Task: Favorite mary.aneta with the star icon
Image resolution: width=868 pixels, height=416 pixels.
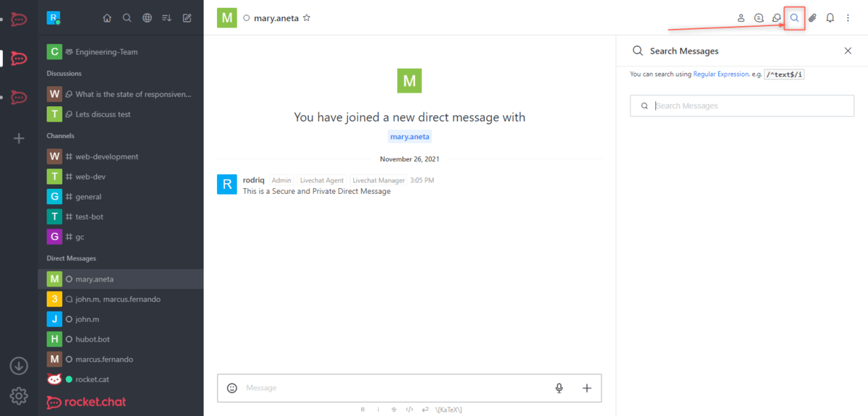Action: pyautogui.click(x=307, y=18)
